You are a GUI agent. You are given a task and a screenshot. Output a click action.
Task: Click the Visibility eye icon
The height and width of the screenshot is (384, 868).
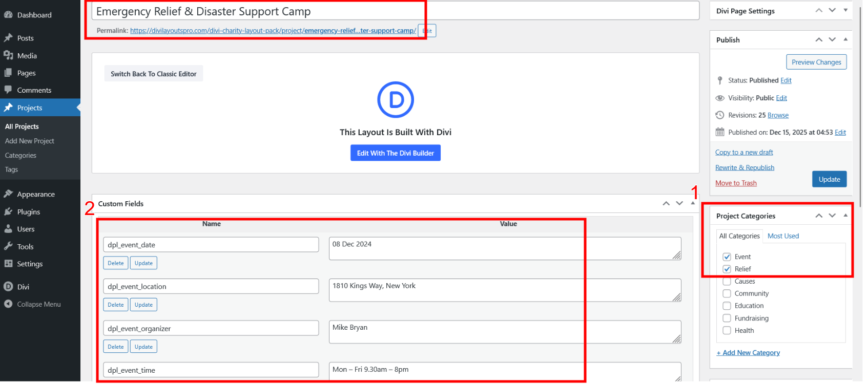tap(720, 98)
